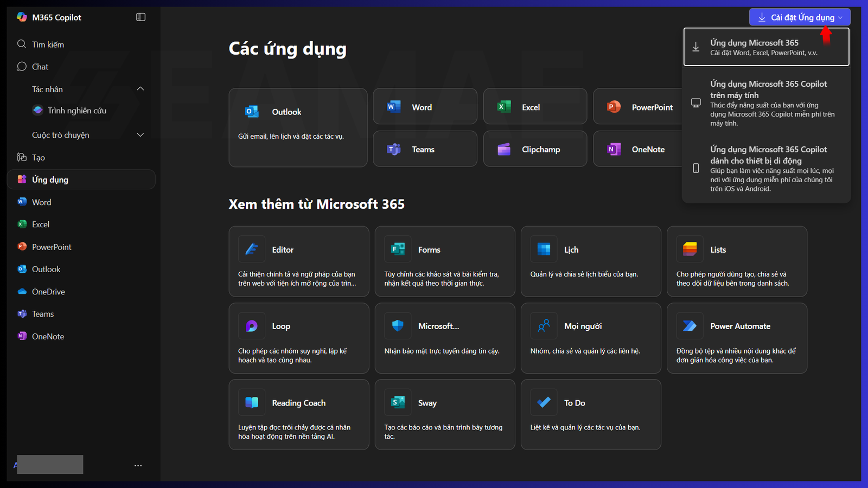Screen dimensions: 868x488
Task: Click the Cài đặt Ứng dụng dropdown button
Action: pos(800,17)
